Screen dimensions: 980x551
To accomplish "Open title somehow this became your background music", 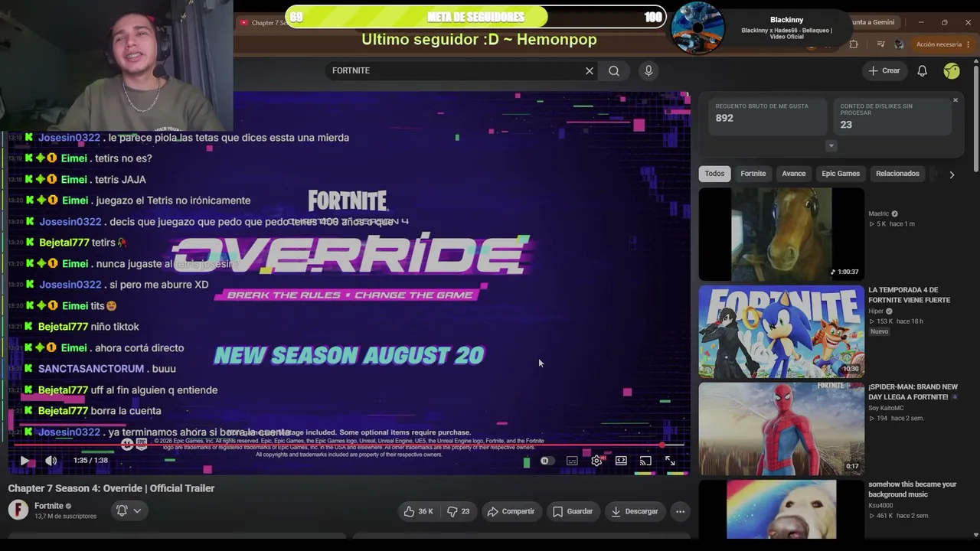I will pyautogui.click(x=912, y=489).
